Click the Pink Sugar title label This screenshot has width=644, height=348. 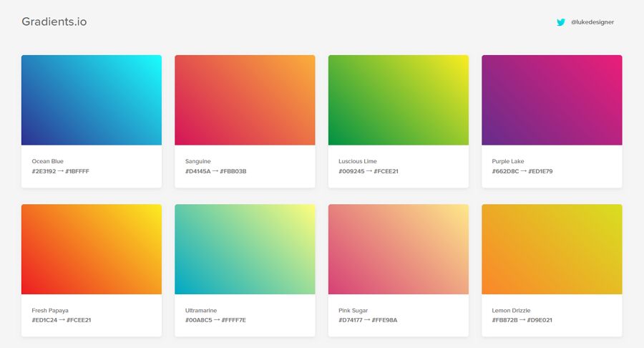click(x=353, y=310)
